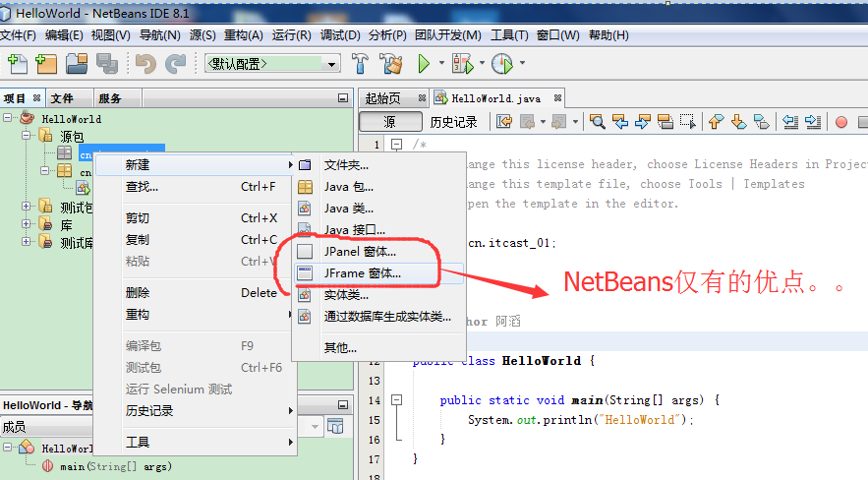This screenshot has width=868, height=480.
Task: Open the 帮助(H) help menu
Action: [608, 35]
